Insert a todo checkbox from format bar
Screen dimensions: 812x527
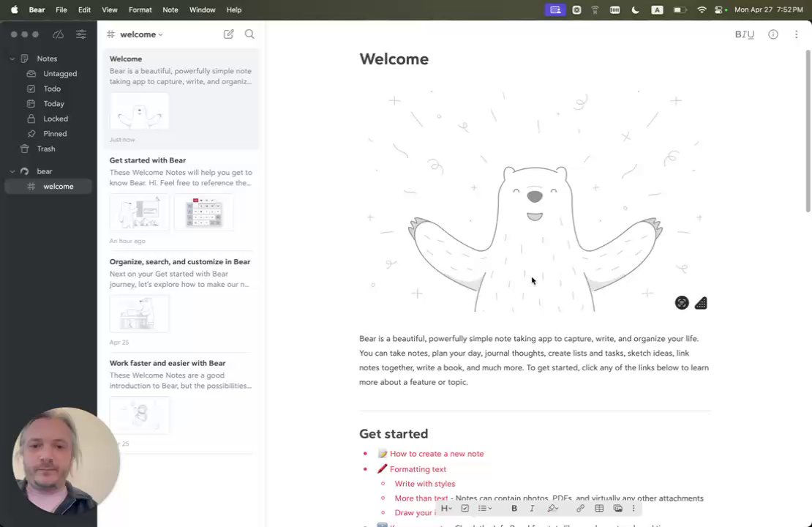pyautogui.click(x=465, y=509)
